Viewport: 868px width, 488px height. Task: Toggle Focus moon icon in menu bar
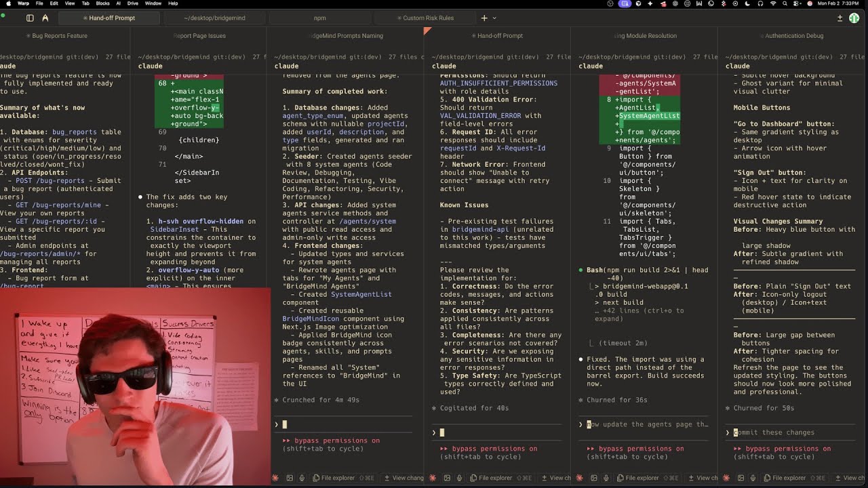point(747,3)
